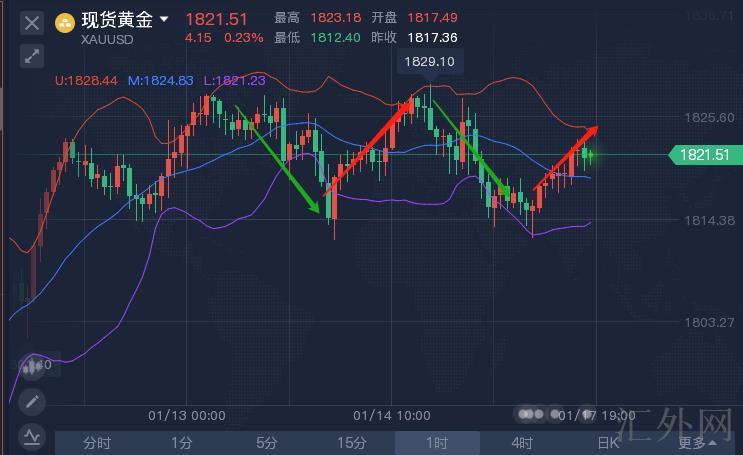Close the gold chart with the X icon

(32, 22)
